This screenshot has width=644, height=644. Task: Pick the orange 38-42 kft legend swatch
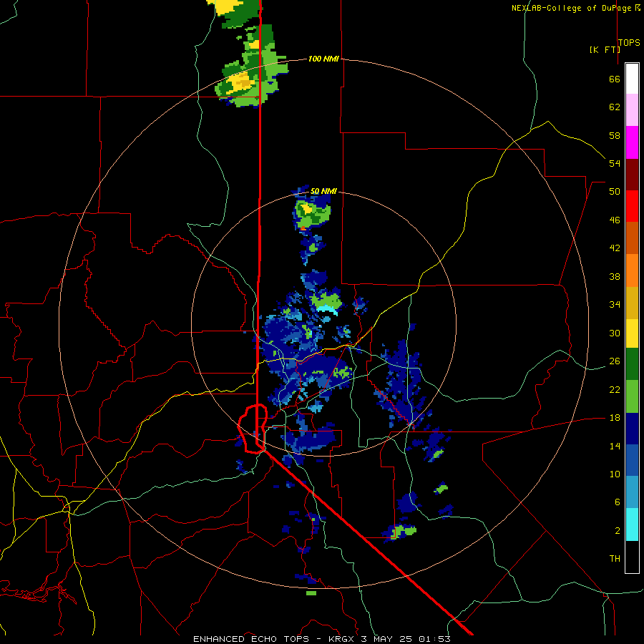point(632,270)
